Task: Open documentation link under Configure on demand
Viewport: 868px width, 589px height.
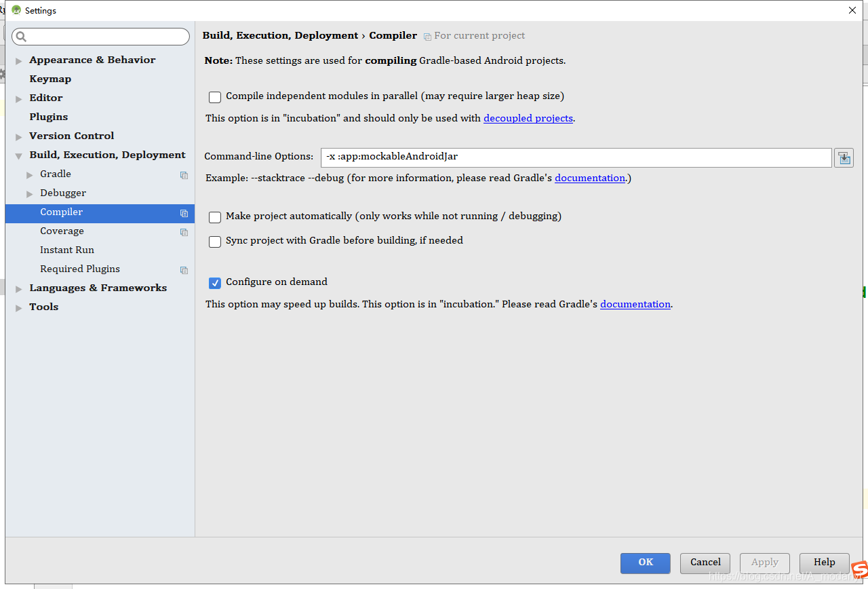Action: click(x=635, y=304)
